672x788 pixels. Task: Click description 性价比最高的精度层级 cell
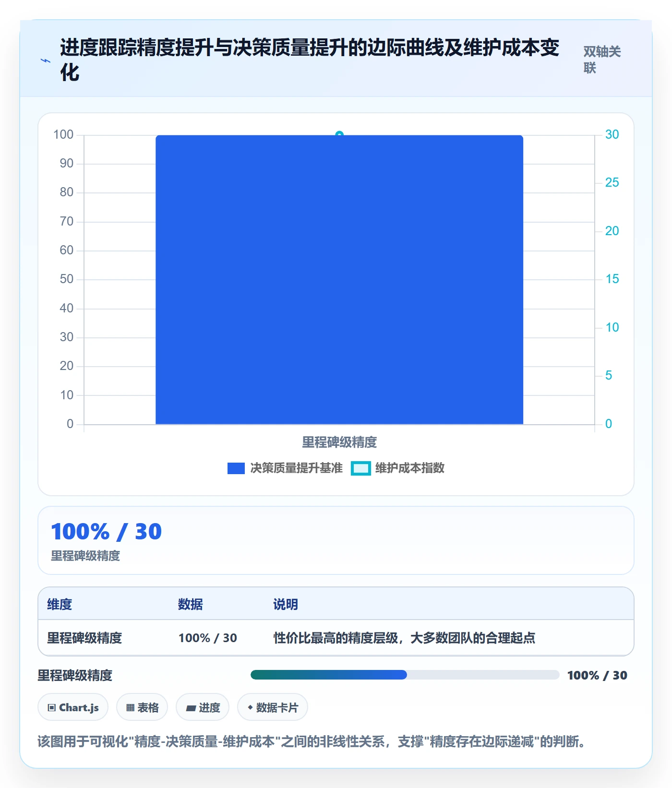coord(404,638)
